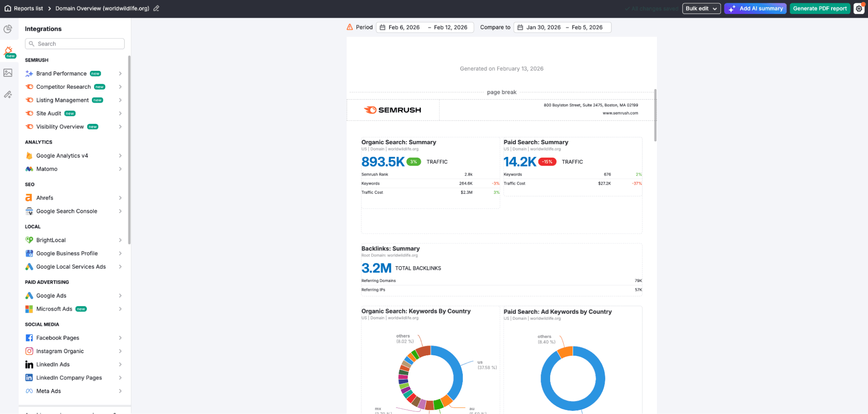Image resolution: width=868 pixels, height=414 pixels.
Task: Click the Google Business Profile icon
Action: [29, 253]
